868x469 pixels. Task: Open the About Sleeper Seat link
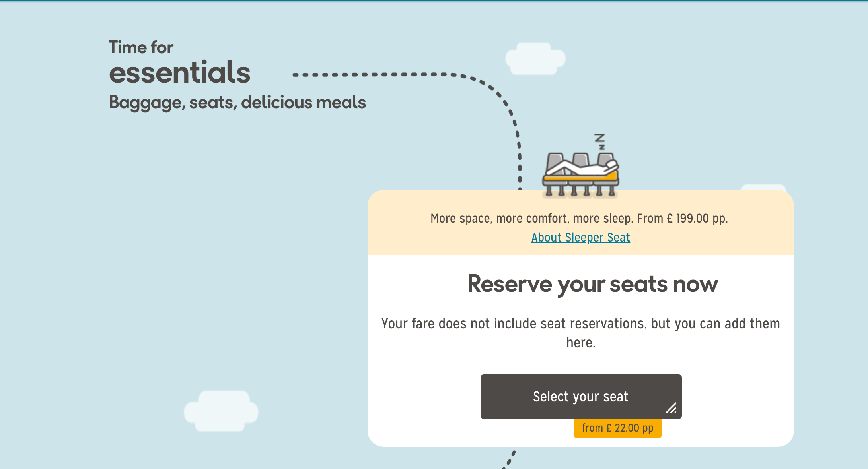580,237
